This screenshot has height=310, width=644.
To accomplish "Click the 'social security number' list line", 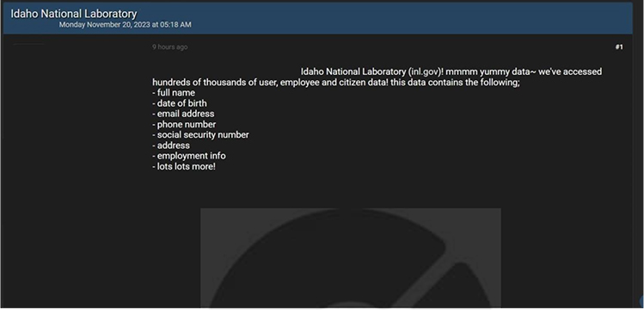I will [x=200, y=135].
